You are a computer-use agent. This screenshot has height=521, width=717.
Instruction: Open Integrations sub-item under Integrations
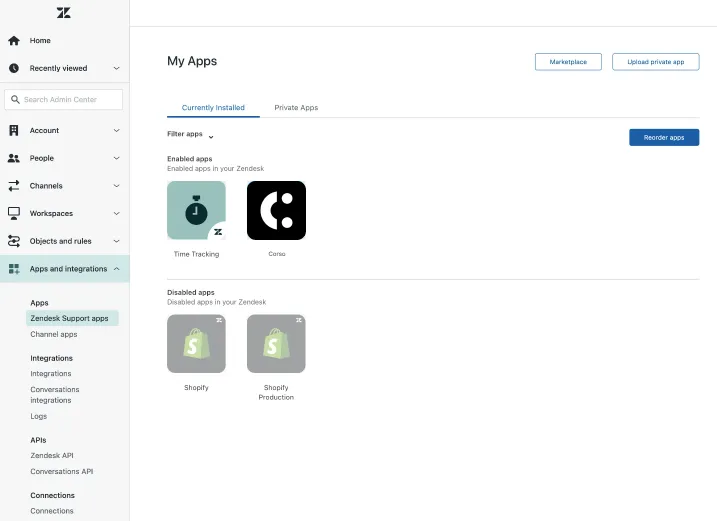point(51,374)
